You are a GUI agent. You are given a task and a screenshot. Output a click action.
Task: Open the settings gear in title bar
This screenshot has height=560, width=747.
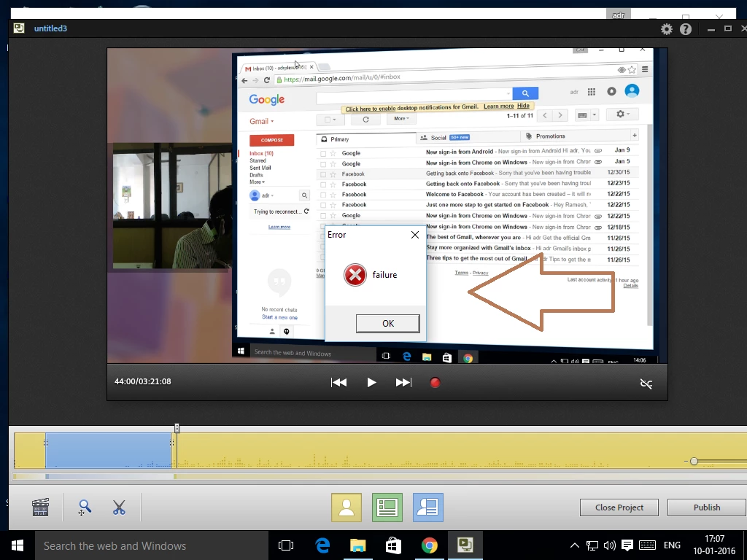pyautogui.click(x=667, y=29)
